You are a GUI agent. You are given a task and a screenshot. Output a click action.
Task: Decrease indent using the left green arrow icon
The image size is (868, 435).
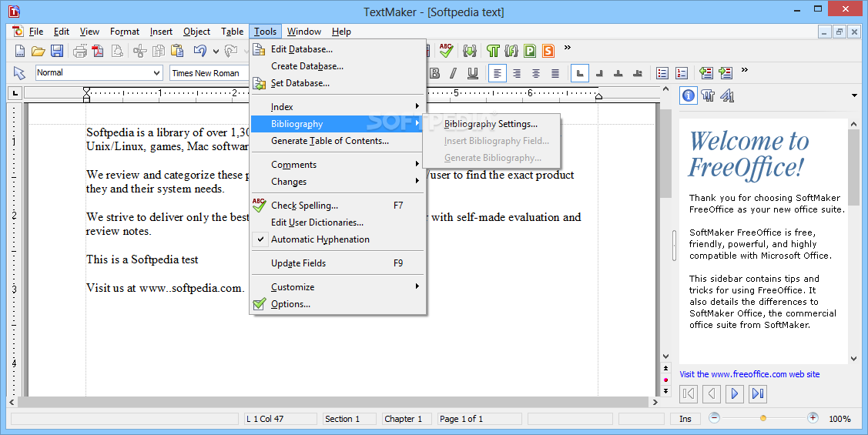(x=705, y=73)
